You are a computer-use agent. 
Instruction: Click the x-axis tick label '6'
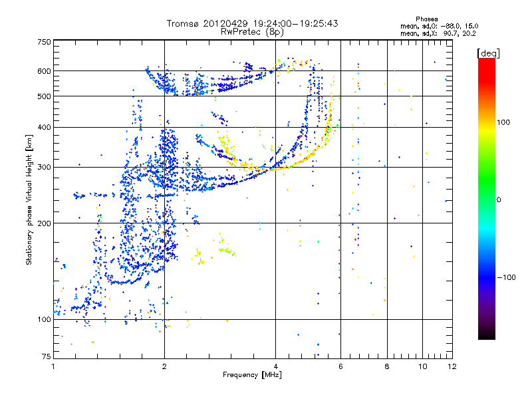click(x=340, y=366)
